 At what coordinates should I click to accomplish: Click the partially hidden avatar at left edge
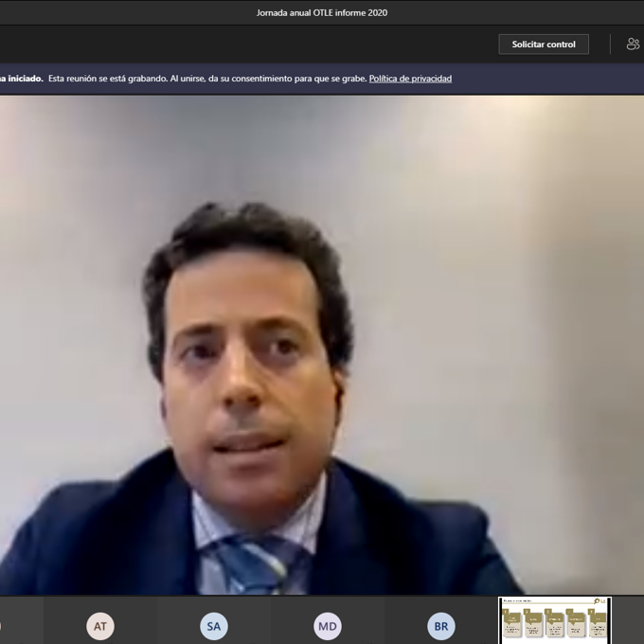(x=3, y=626)
